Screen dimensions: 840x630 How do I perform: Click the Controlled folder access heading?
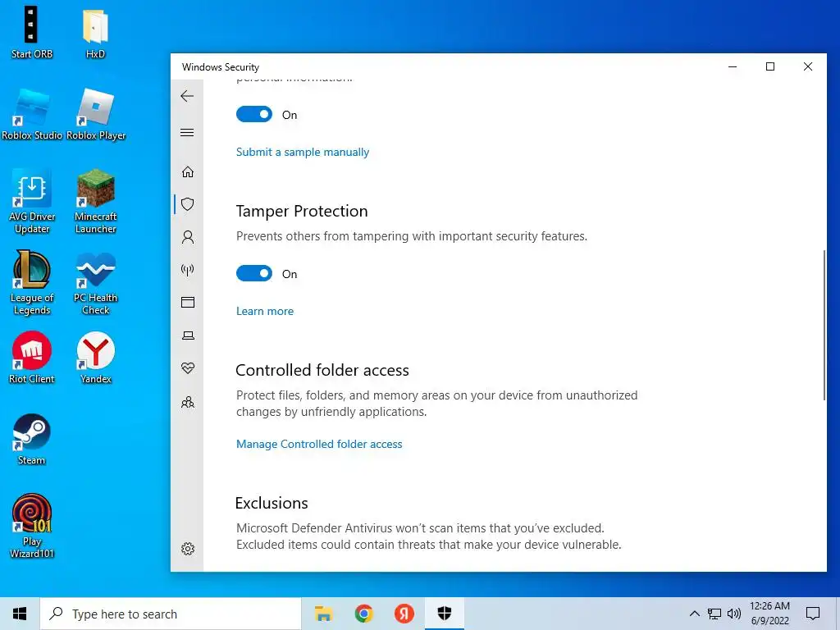click(322, 370)
